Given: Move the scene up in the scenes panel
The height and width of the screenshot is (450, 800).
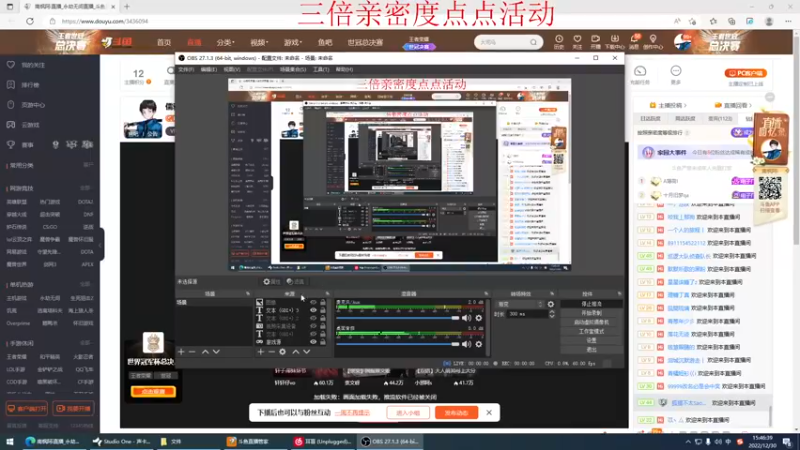Looking at the screenshot, I should [x=205, y=352].
